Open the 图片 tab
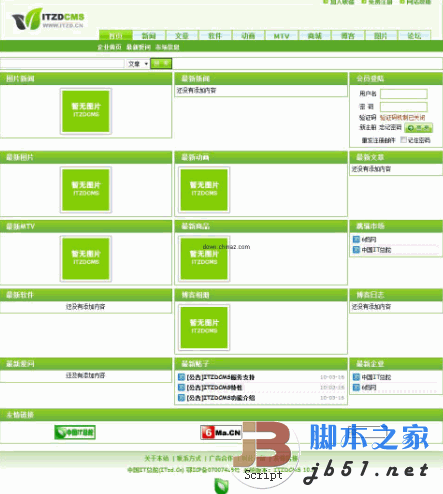 [x=381, y=35]
